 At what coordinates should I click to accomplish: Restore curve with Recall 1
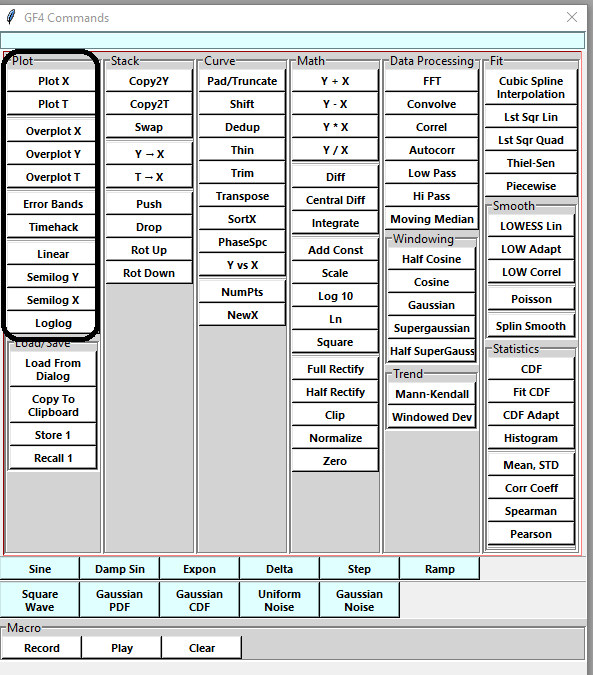(53, 458)
